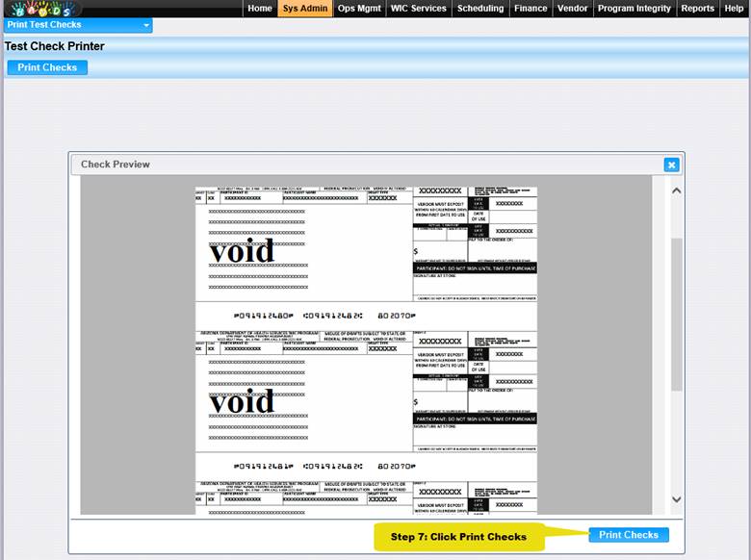Click top Print Checks button

(x=47, y=67)
